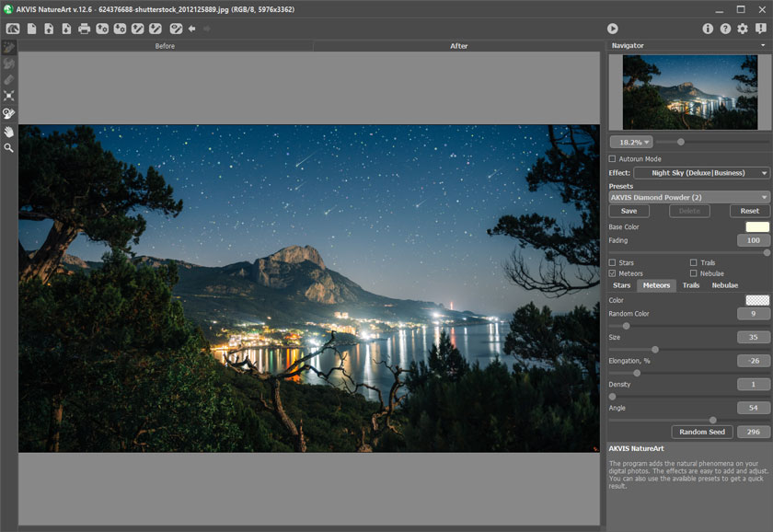Click the Navigator preview thumbnail
This screenshot has height=532, width=773.
689,92
